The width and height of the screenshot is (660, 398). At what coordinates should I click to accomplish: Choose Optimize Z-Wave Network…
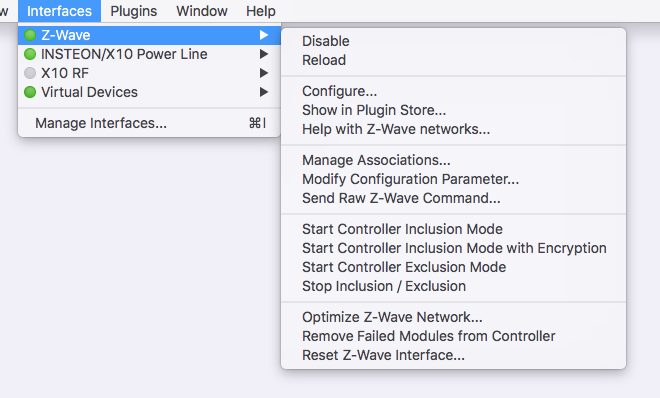click(454, 317)
